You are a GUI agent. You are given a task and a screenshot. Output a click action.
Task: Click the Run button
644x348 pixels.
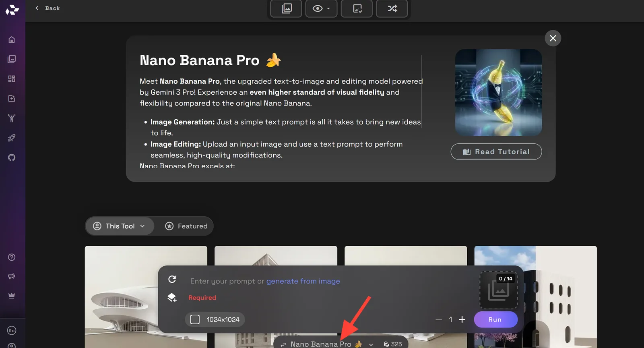(x=495, y=319)
